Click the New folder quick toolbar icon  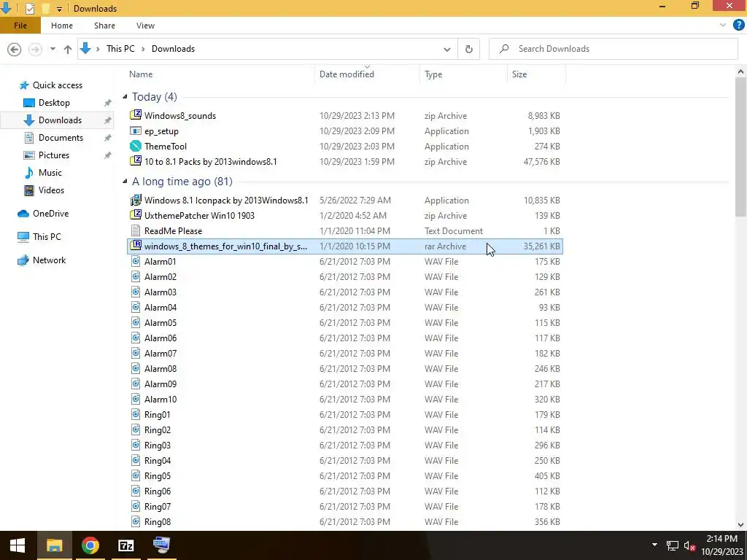pyautogui.click(x=45, y=9)
